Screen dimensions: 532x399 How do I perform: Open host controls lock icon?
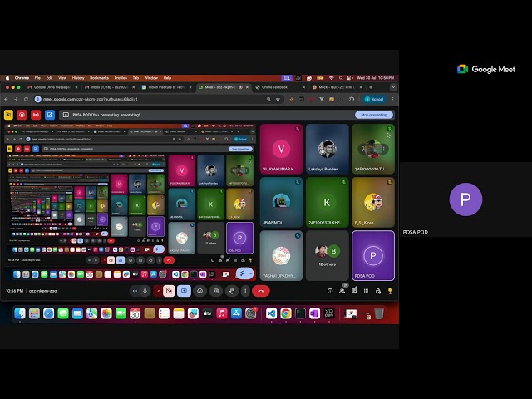point(378,291)
